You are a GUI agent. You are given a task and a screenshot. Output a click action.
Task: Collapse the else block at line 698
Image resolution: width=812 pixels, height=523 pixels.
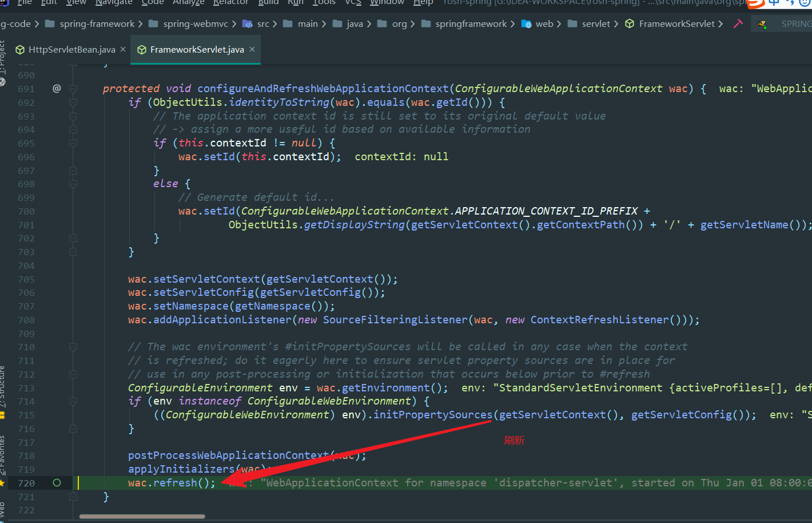[73, 184]
